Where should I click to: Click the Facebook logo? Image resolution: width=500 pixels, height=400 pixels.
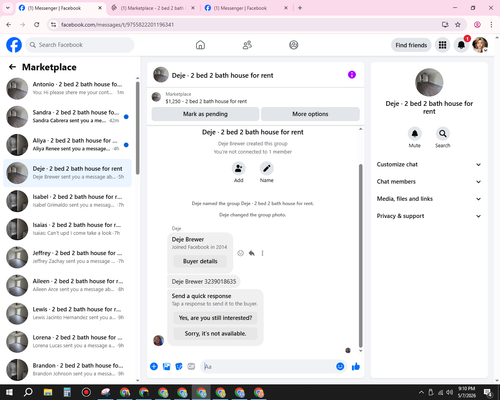14,45
